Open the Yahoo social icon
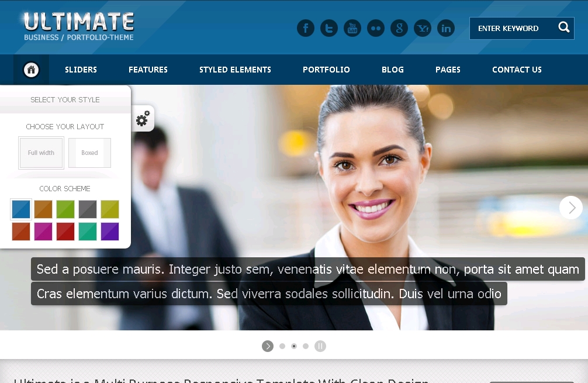The height and width of the screenshot is (383, 588). (423, 28)
